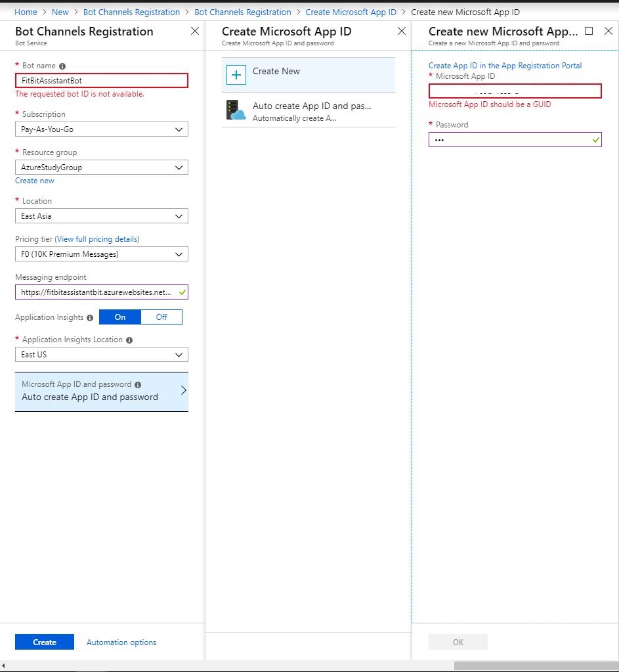The image size is (619, 672).
Task: Open the Create Microsoft App ID breadcrumb
Action: (351, 12)
